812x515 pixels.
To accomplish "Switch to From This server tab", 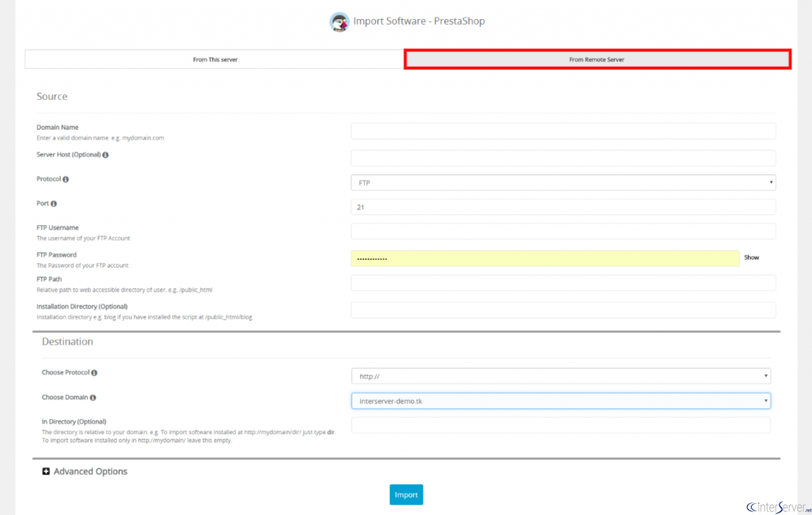I will 215,59.
